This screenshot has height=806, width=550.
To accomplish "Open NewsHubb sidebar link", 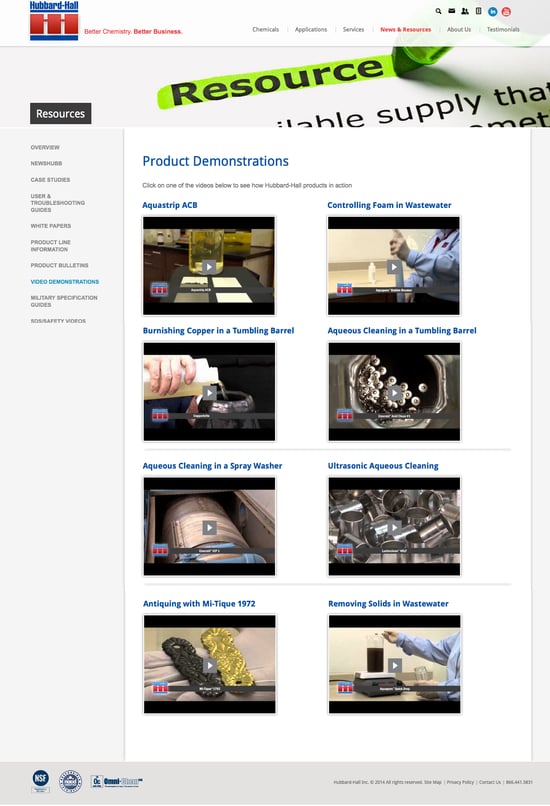I will coord(46,163).
